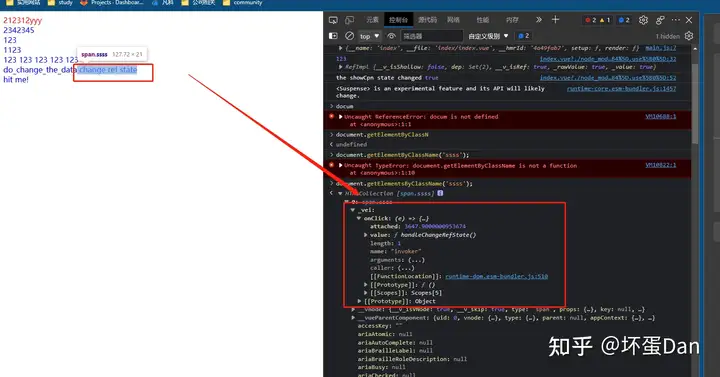The height and width of the screenshot is (377, 720).
Task: Open the DevTools three-dot customize menu
Action: (675, 20)
